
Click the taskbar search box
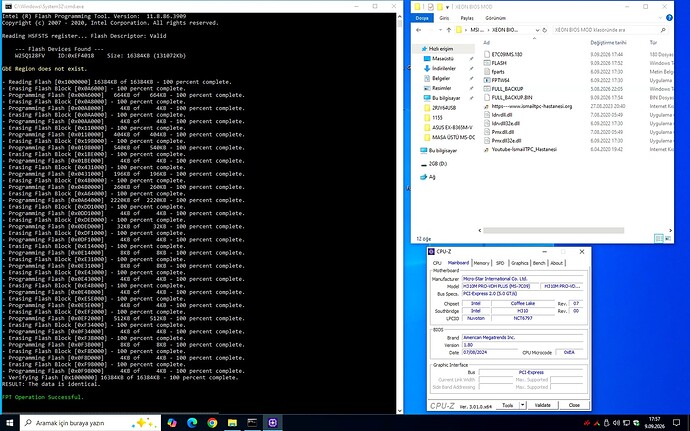click(x=92, y=423)
